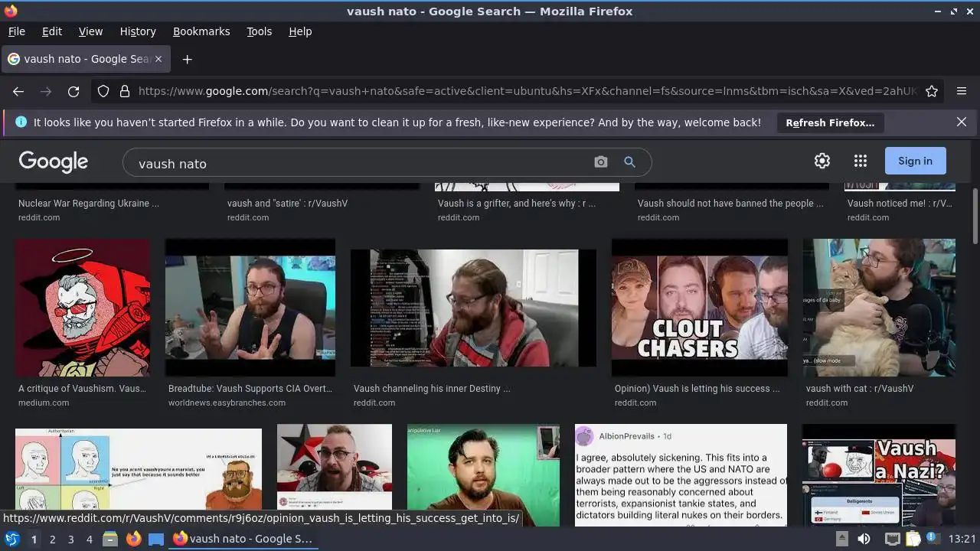Viewport: 980px width, 551px height.
Task: Focus the URL address bar
Action: [x=527, y=91]
